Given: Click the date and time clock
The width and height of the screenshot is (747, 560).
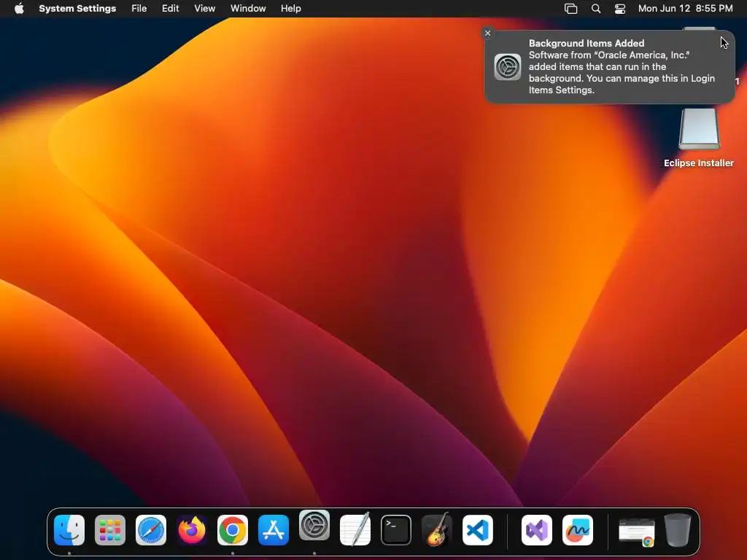Looking at the screenshot, I should (685, 9).
